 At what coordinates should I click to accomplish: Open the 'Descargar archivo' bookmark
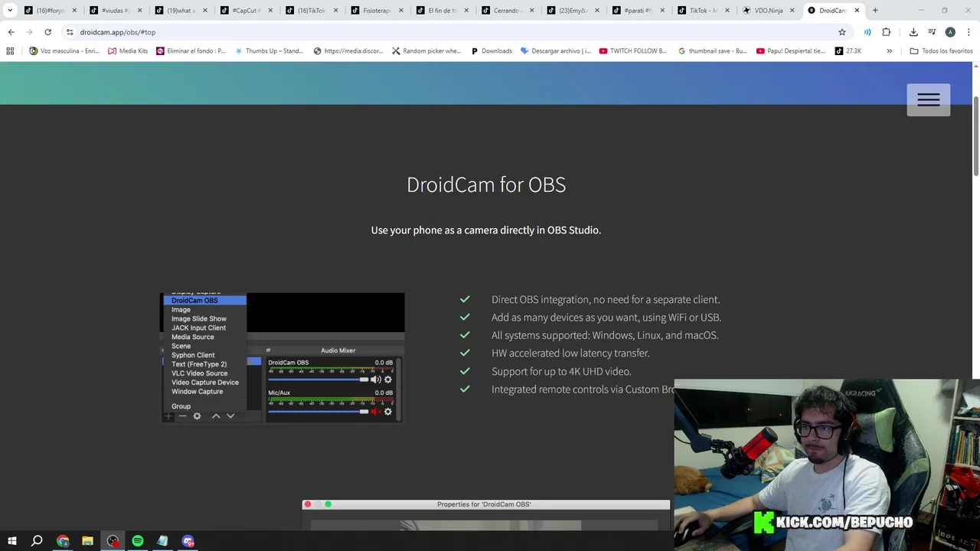(555, 51)
